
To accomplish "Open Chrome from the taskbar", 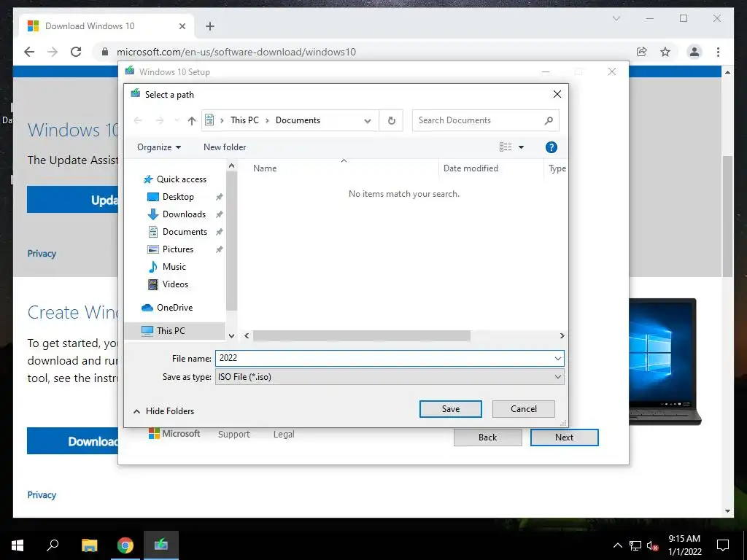I will coord(125,545).
